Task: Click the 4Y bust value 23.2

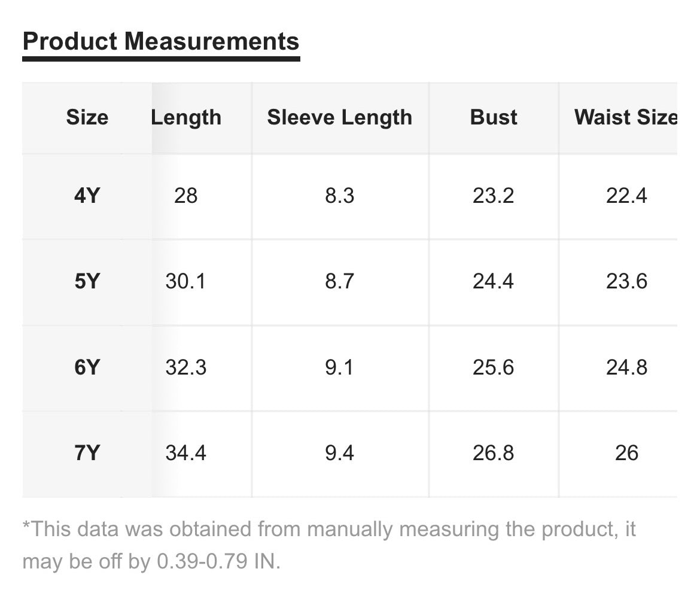Action: 494,196
